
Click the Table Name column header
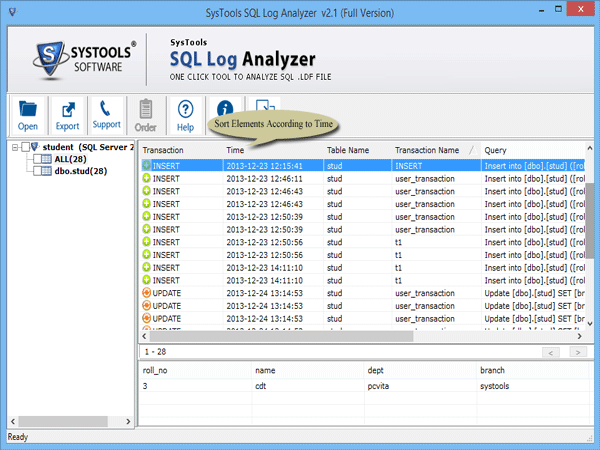(348, 150)
